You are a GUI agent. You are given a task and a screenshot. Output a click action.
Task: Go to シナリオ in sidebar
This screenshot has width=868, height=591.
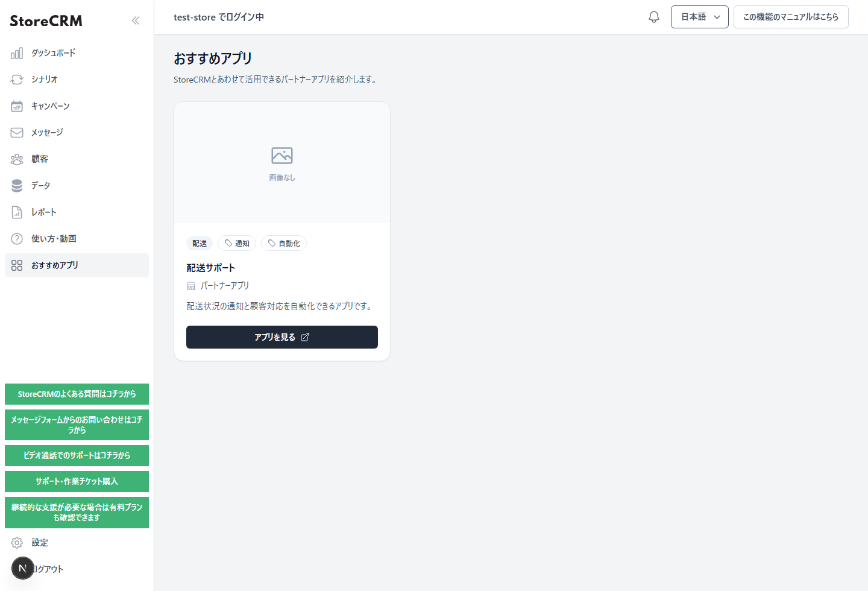pyautogui.click(x=77, y=80)
